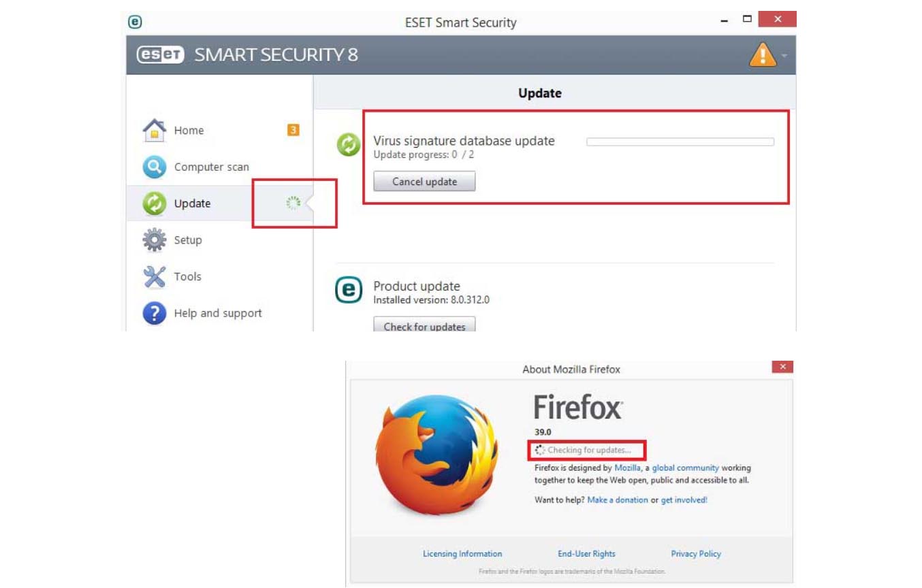The width and height of the screenshot is (922, 588).
Task: Click the Home house icon
Action: click(x=155, y=130)
